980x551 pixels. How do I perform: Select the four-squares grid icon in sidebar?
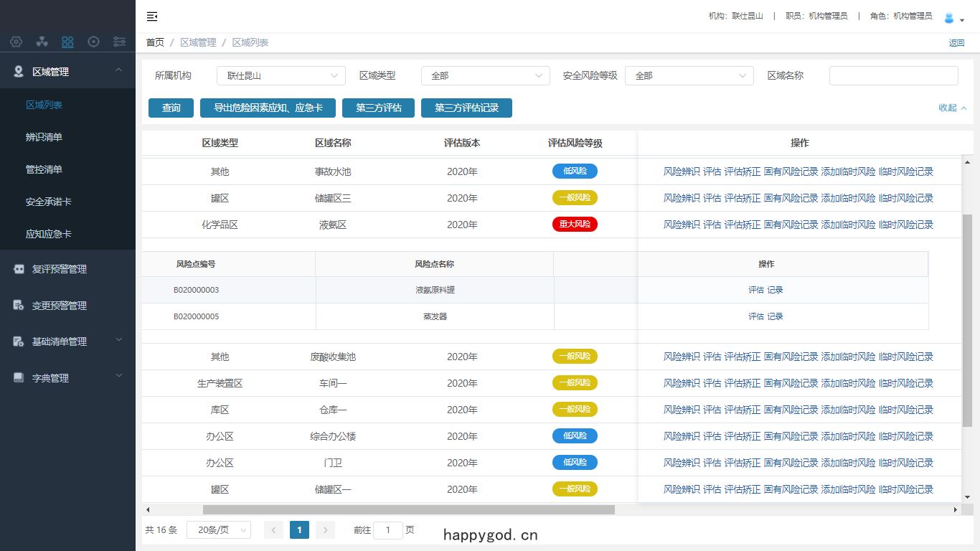click(67, 42)
